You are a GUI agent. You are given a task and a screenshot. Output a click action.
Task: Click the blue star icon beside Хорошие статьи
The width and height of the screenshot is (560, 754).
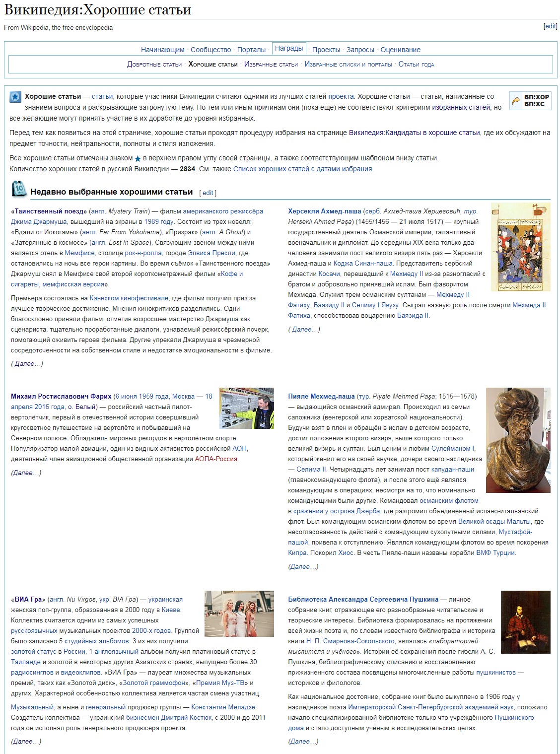click(15, 97)
